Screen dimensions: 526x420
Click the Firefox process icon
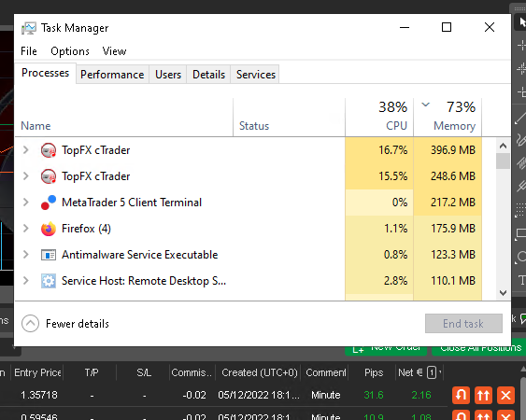pyautogui.click(x=49, y=229)
